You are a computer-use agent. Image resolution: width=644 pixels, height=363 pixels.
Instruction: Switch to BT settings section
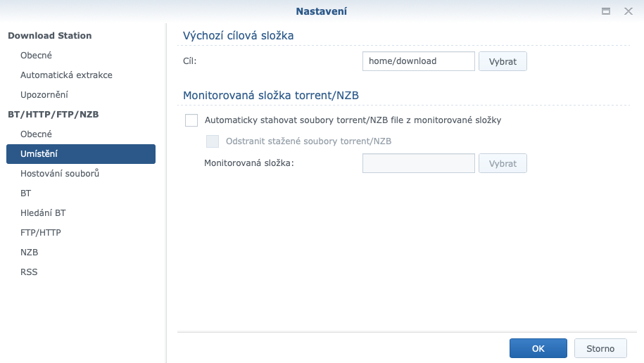coord(26,193)
